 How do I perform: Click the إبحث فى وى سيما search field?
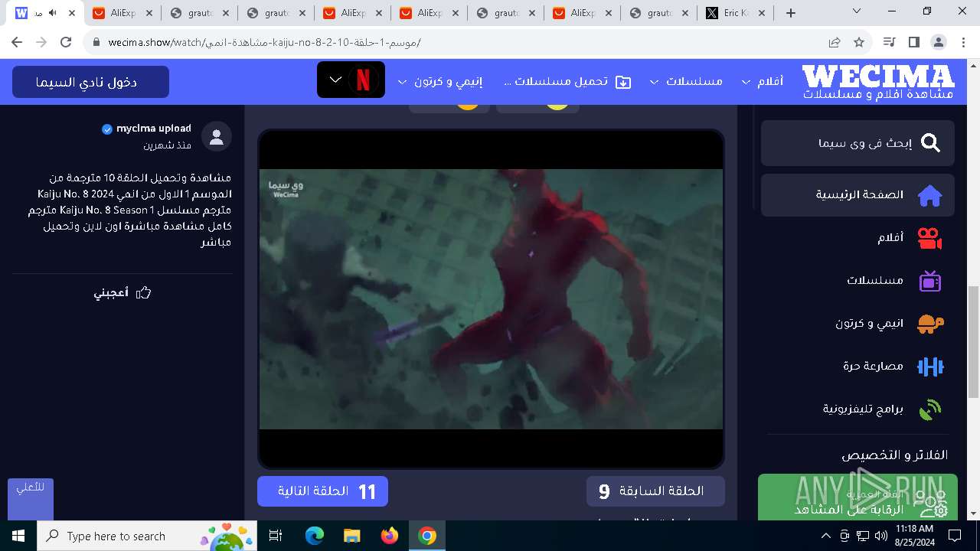pos(857,143)
